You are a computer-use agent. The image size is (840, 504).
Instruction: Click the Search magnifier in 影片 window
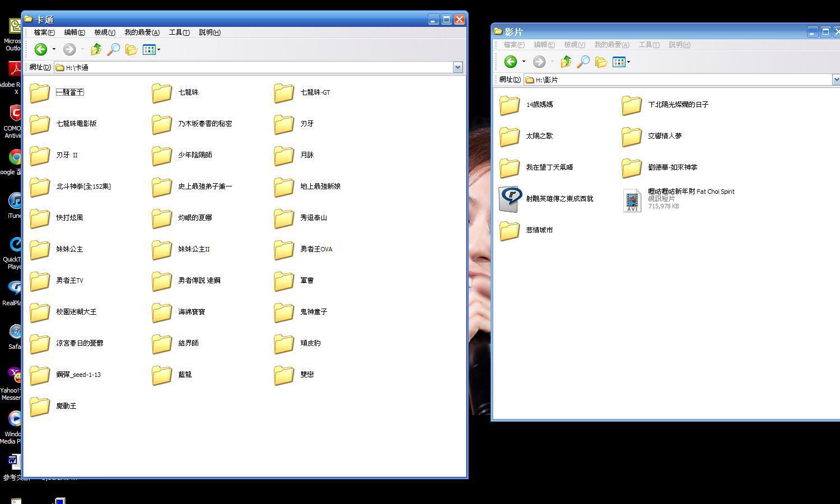pyautogui.click(x=583, y=62)
